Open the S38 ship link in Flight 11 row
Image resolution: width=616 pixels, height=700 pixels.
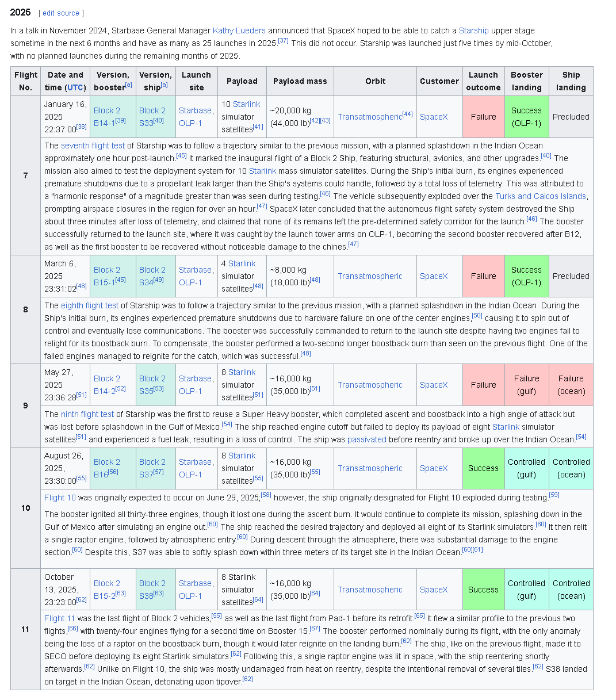coord(146,596)
